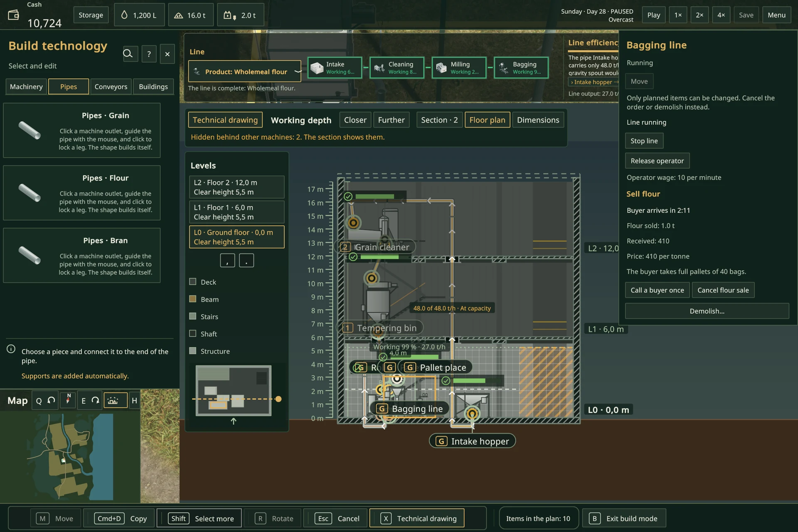
Task: Click the Intake stage icon in the Line bar
Action: click(317, 68)
